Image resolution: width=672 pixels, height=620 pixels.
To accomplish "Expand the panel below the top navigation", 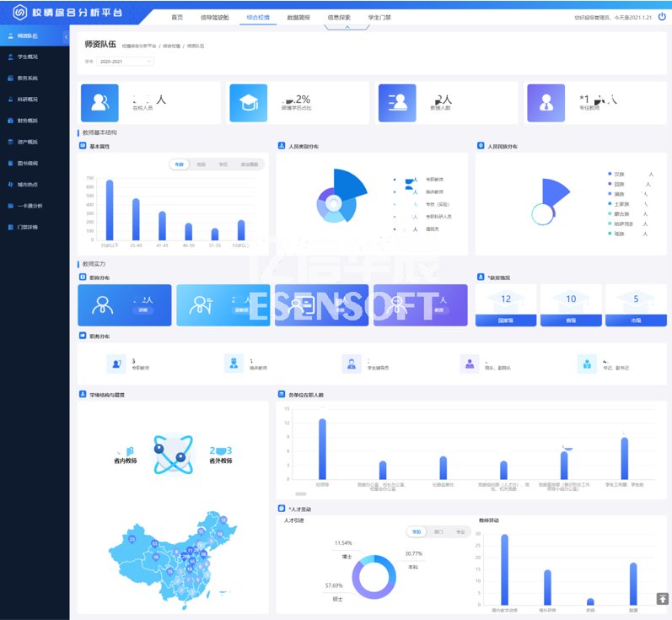I will [347, 27].
